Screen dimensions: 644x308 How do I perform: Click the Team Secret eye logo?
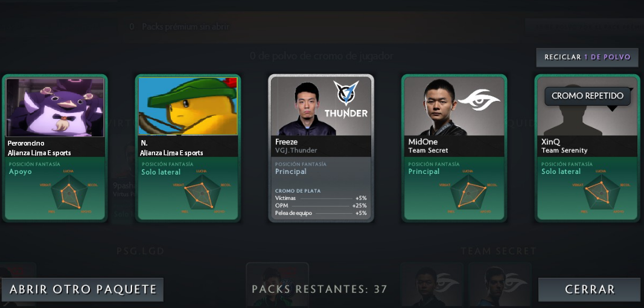479,100
